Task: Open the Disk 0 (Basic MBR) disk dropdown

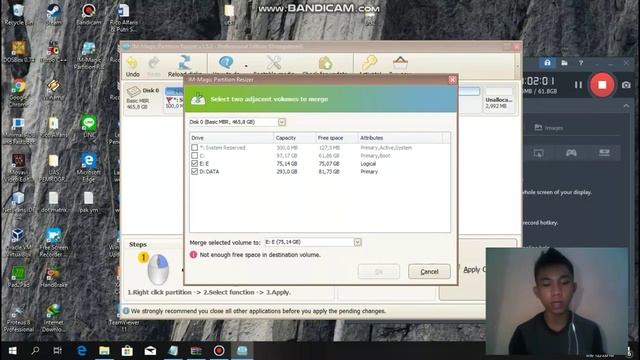Action: tap(282, 122)
